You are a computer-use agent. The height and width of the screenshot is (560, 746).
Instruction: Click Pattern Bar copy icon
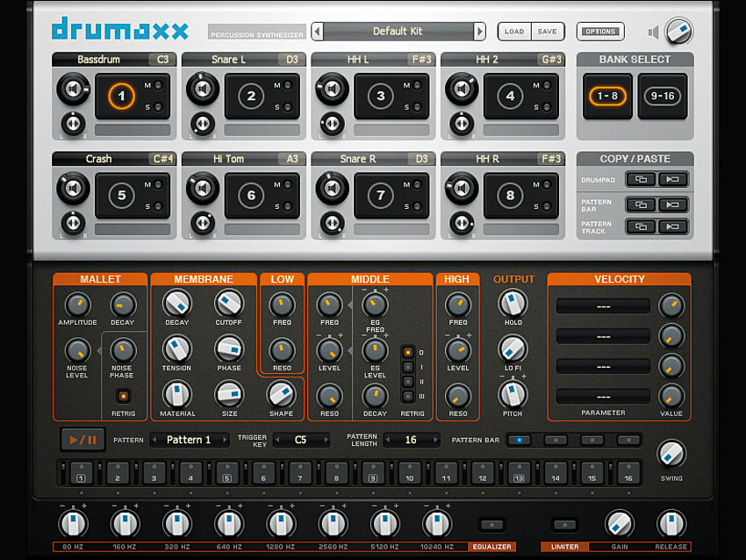[641, 205]
